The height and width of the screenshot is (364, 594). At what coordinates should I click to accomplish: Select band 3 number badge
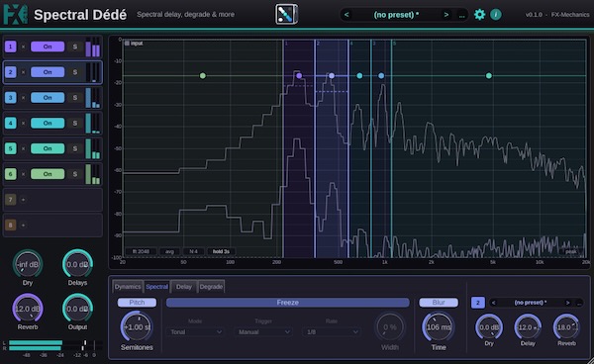11,98
